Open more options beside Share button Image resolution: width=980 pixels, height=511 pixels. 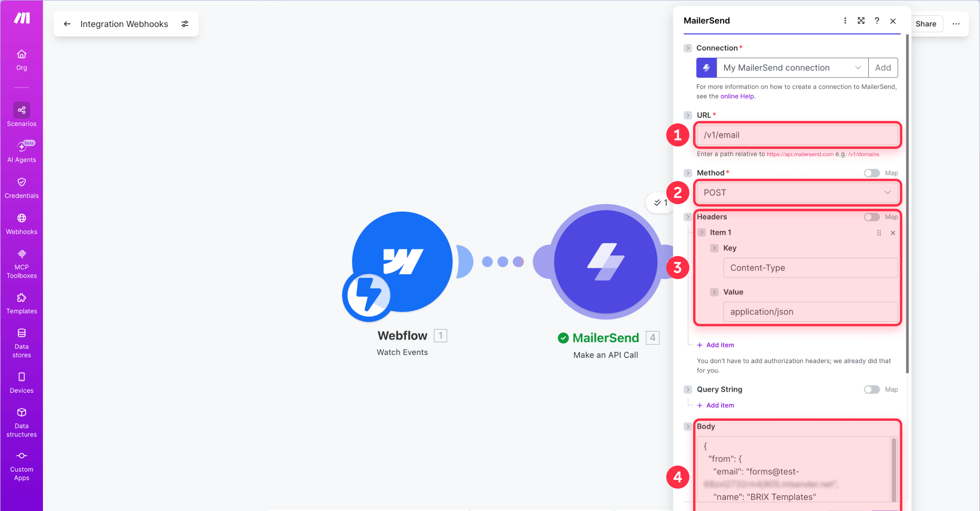click(x=956, y=24)
